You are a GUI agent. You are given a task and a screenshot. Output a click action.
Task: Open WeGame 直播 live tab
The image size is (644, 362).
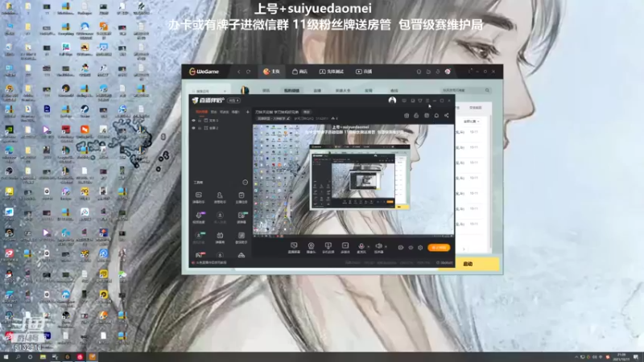pos(364,72)
